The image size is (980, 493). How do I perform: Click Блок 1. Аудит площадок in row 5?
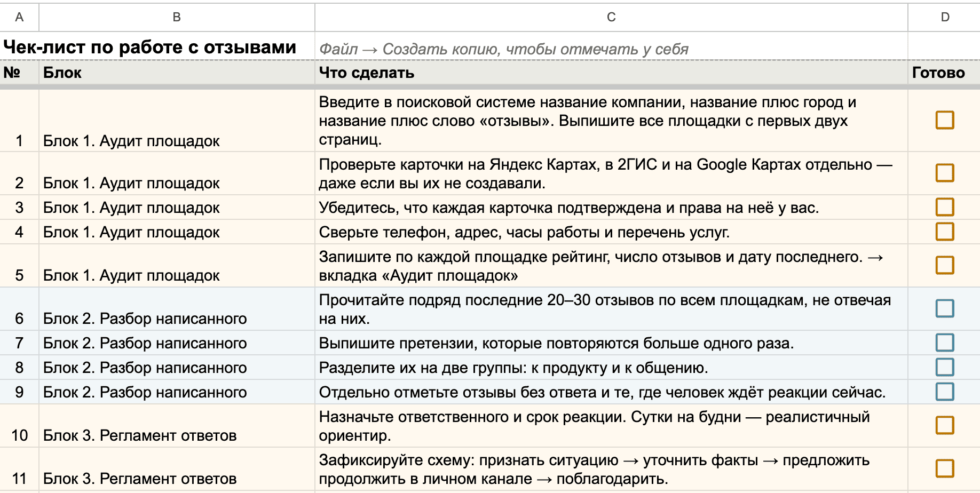click(177, 266)
